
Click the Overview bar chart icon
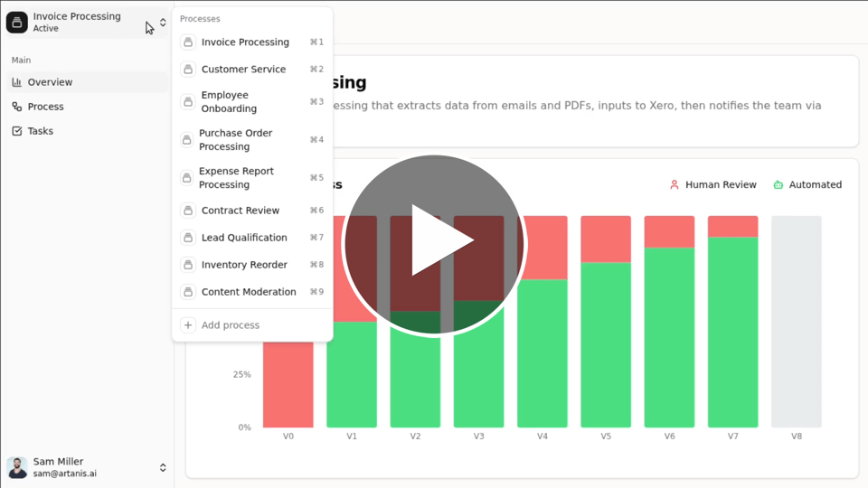tap(17, 82)
